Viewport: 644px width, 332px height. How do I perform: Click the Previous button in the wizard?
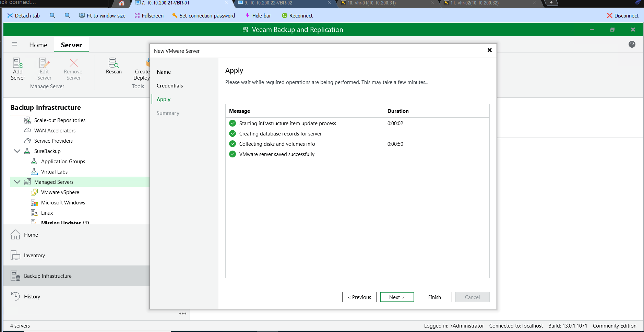(359, 297)
